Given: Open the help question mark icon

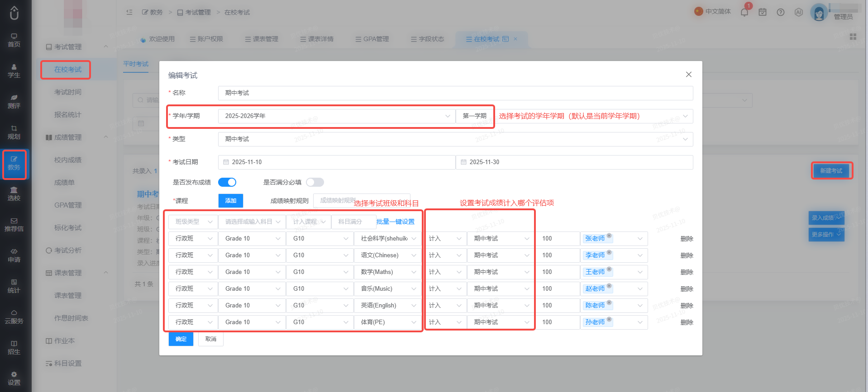Looking at the screenshot, I should [781, 12].
